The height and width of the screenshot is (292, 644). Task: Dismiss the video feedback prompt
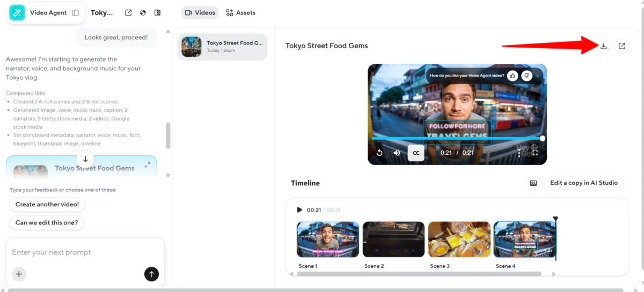click(538, 76)
